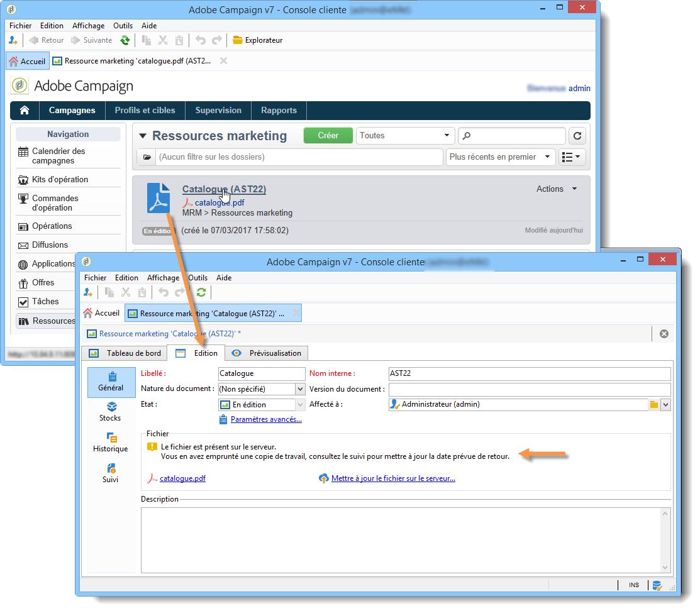Open the Affecté à dropdown arrow
This screenshot has width=700, height=611.
click(x=665, y=405)
